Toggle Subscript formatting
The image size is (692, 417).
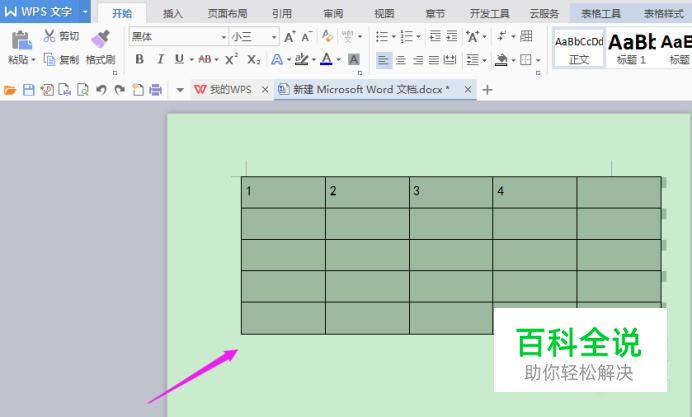[x=253, y=59]
